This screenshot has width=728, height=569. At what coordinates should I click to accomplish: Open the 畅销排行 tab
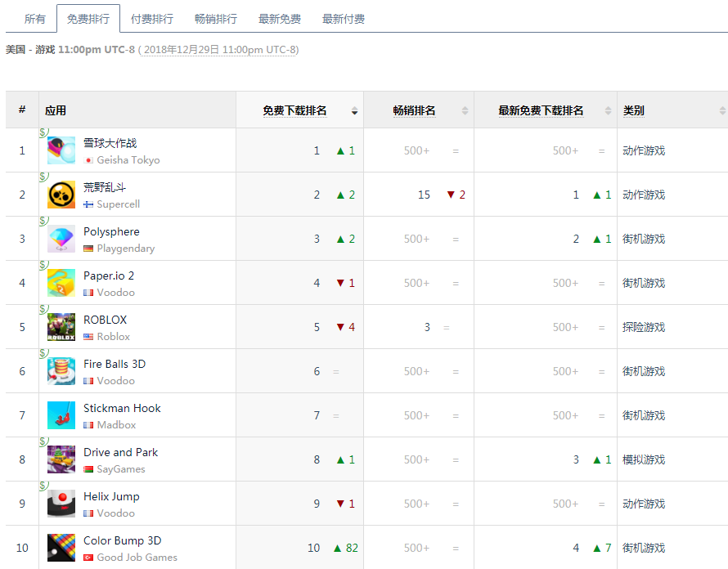[x=216, y=19]
